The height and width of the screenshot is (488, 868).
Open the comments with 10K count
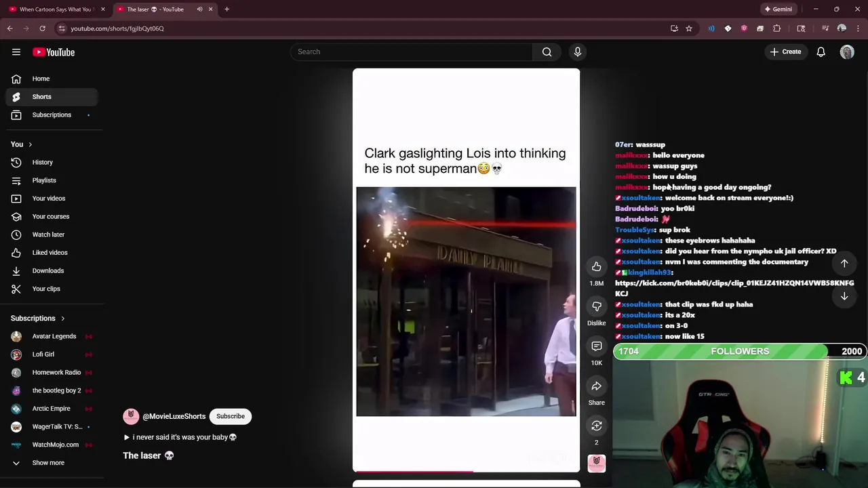[x=597, y=346]
